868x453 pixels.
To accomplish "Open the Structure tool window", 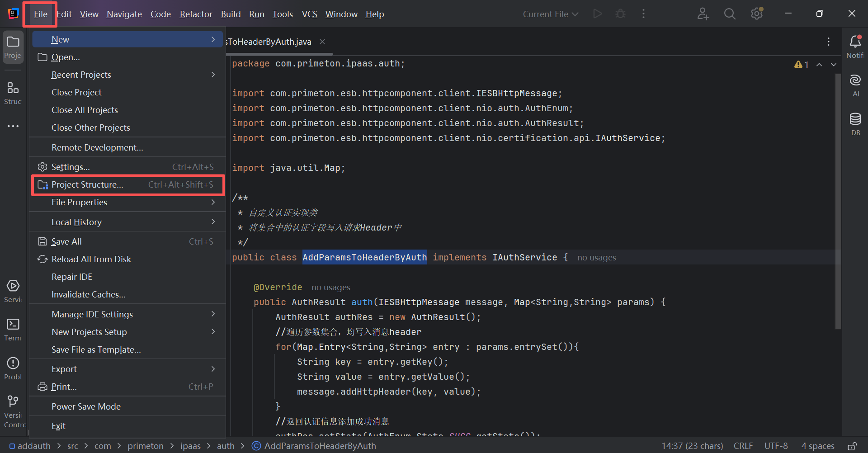I will pyautogui.click(x=13, y=93).
